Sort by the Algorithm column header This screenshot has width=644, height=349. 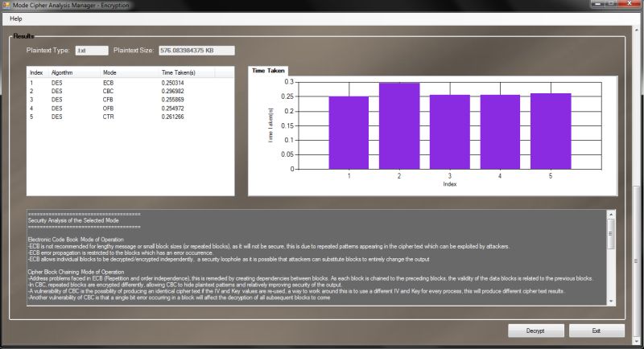click(74, 72)
